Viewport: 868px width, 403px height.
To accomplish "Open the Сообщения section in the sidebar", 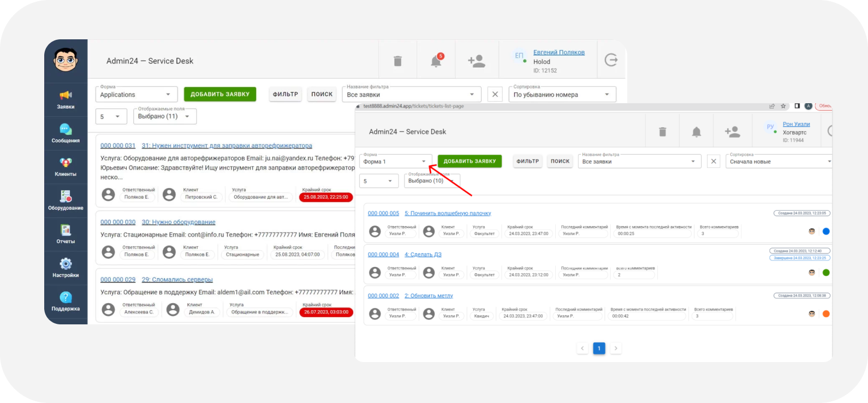I will tap(66, 134).
